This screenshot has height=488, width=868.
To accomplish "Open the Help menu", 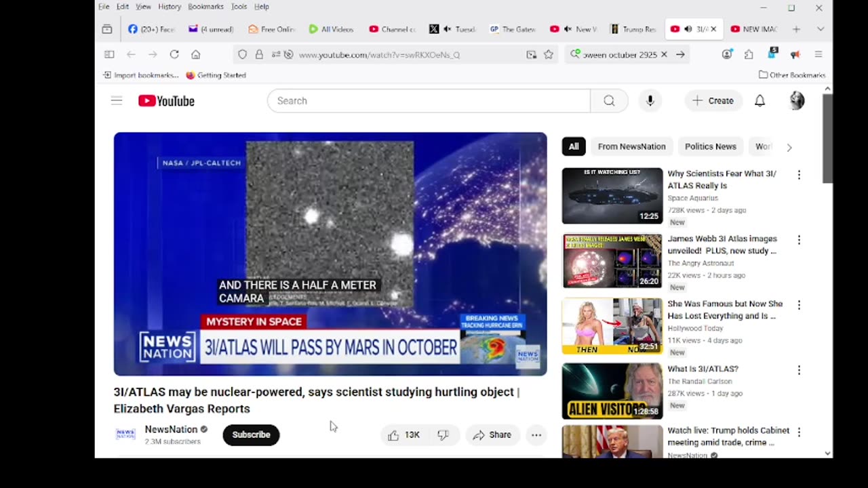I will pyautogui.click(x=262, y=7).
